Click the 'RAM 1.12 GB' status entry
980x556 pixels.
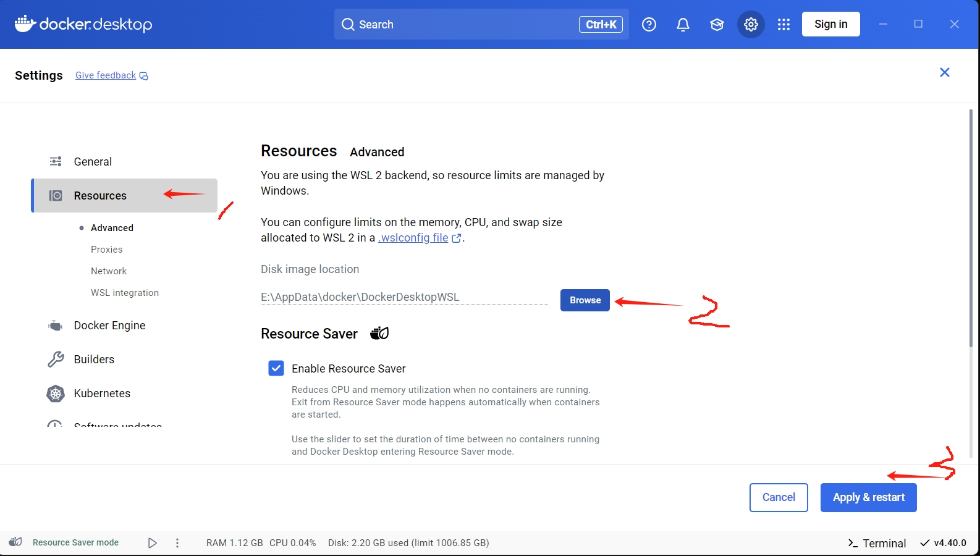click(234, 542)
